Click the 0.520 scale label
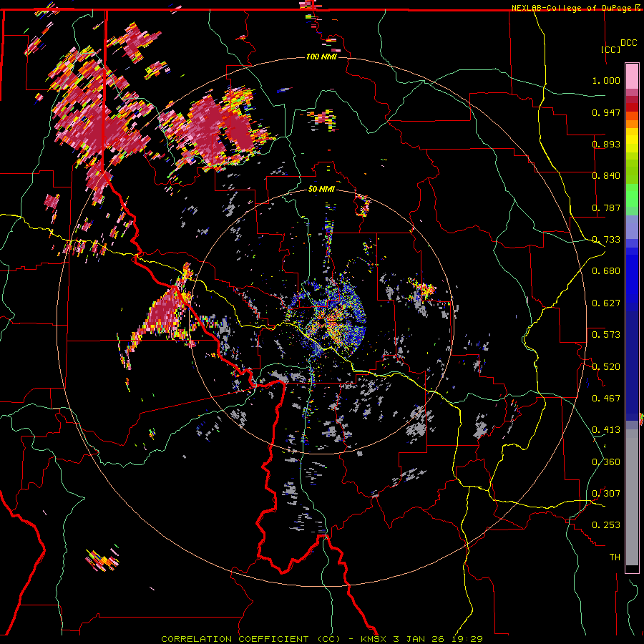This screenshot has width=644, height=644. [606, 367]
